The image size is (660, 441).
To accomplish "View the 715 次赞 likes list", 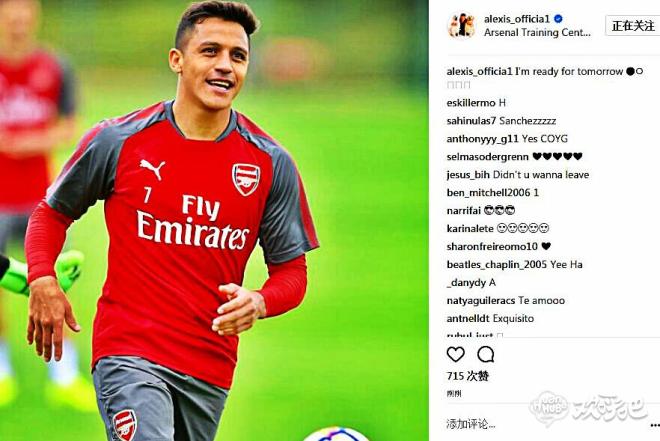I will 468,376.
